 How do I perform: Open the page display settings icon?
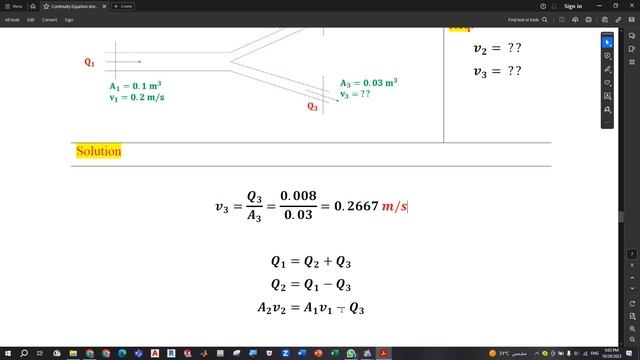(632, 316)
